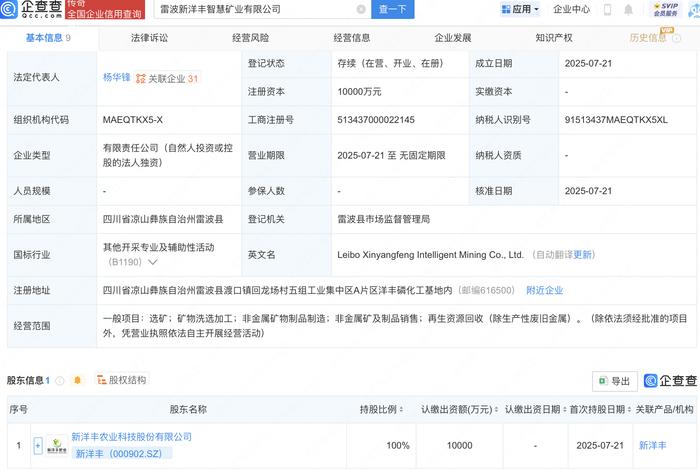700x471 pixels.
Task: Select the 纳税人识别号 value 91513437MAEQTKX5XL
Action: coord(616,120)
